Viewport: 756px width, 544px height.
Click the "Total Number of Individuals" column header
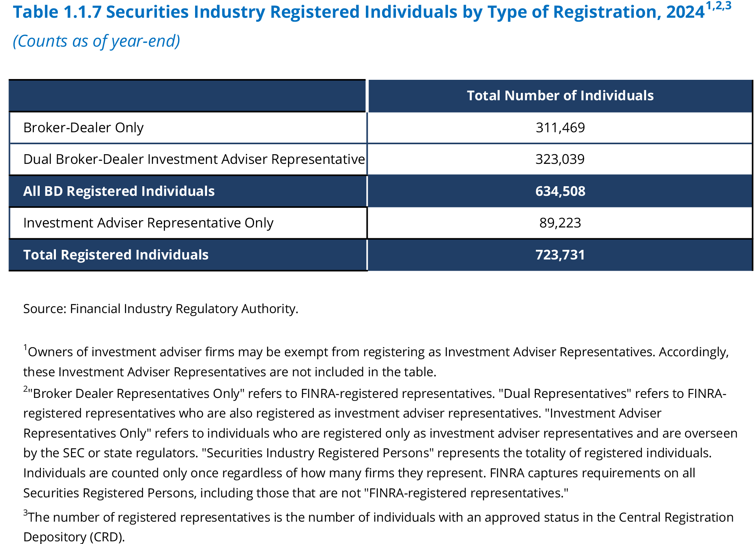[560, 96]
